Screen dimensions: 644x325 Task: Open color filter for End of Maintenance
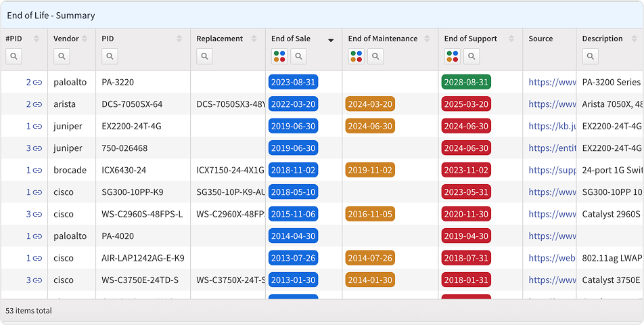click(356, 56)
